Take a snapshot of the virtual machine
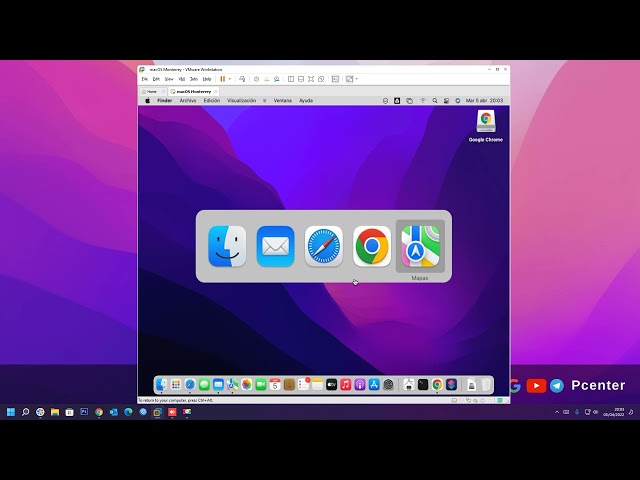This screenshot has height=480, width=640. tap(256, 79)
